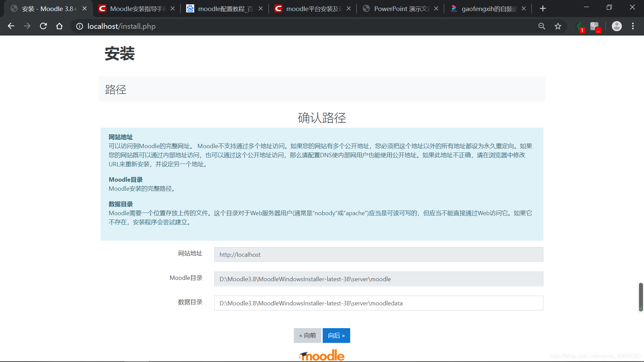Reload the install.php page
The image size is (644, 362).
click(x=43, y=26)
